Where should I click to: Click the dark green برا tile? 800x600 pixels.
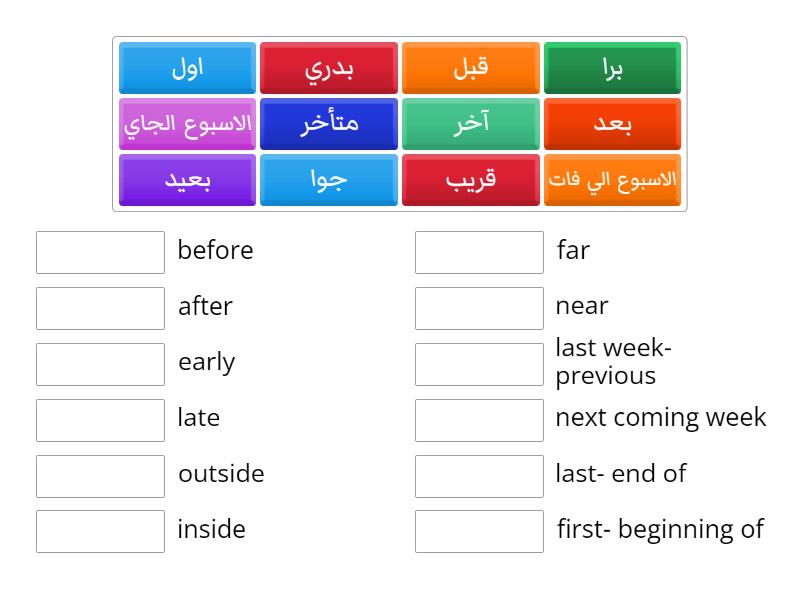[612, 68]
